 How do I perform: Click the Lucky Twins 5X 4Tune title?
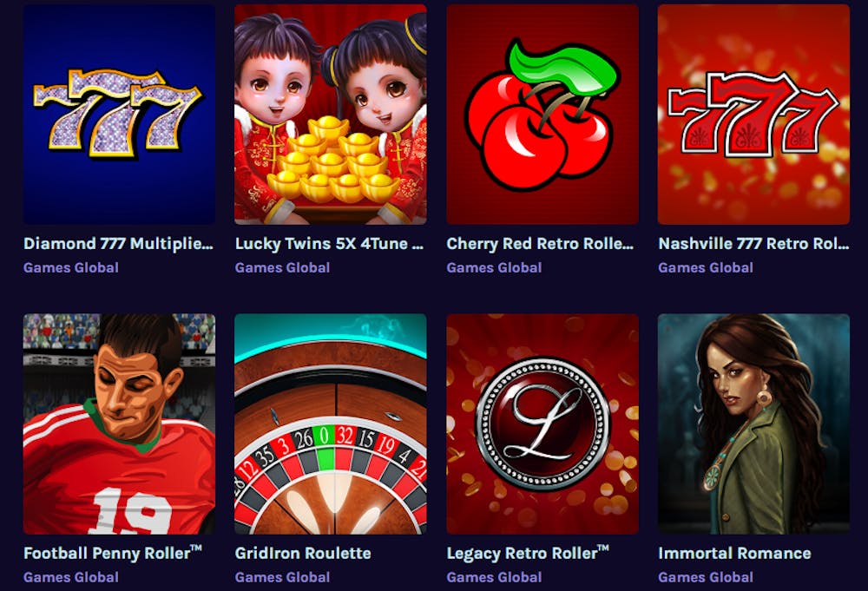pyautogui.click(x=330, y=244)
